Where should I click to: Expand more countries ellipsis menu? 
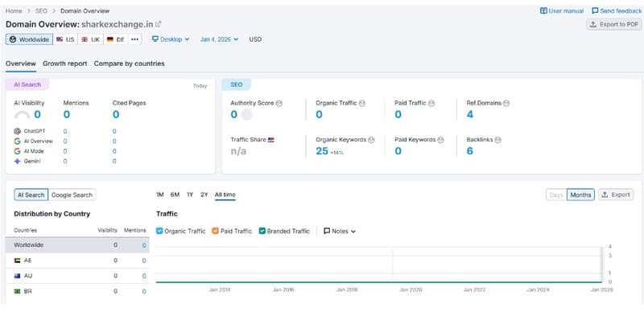(x=134, y=39)
